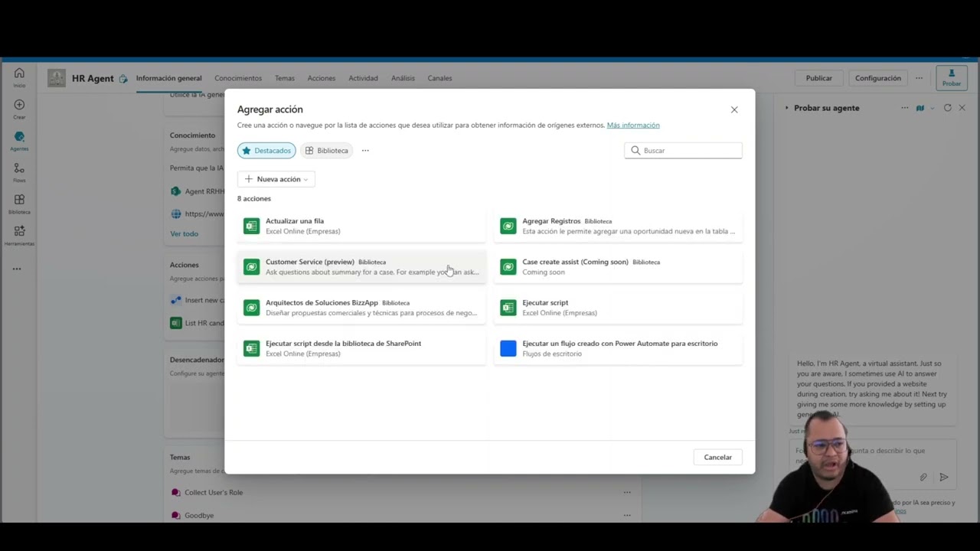Close the Agregar acción dialog
Screen dimensions: 980x551
734,109
